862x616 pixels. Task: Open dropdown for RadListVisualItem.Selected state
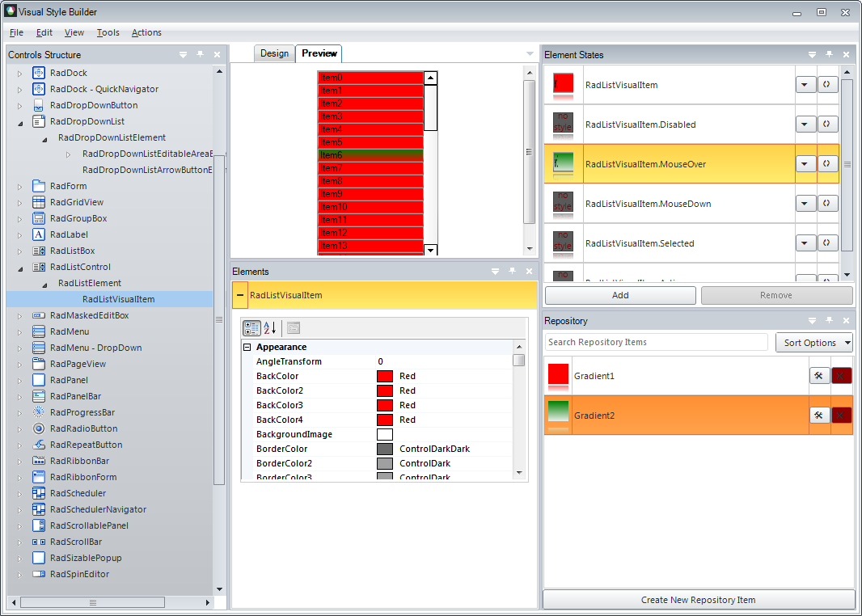pos(805,243)
